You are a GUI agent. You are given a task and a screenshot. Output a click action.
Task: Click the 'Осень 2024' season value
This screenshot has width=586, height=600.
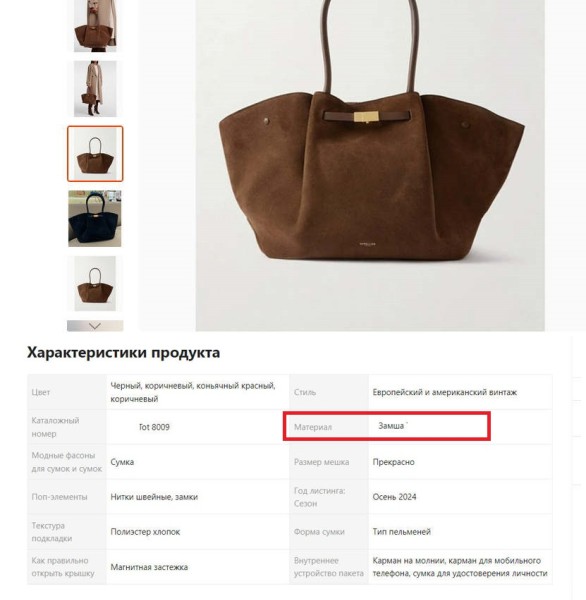(x=394, y=497)
